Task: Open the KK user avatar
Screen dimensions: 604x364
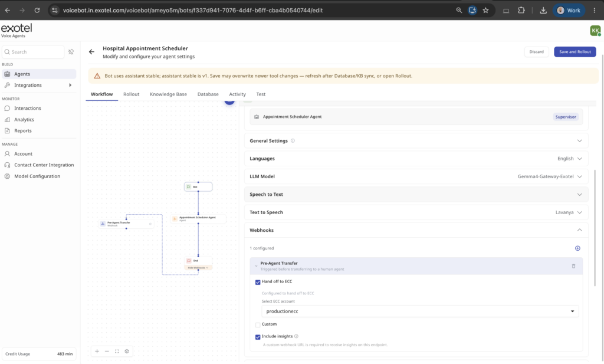Action: (x=595, y=31)
